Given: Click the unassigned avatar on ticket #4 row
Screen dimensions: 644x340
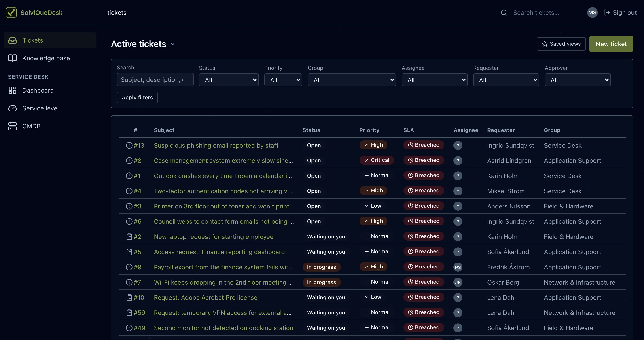Looking at the screenshot, I should click(x=458, y=191).
